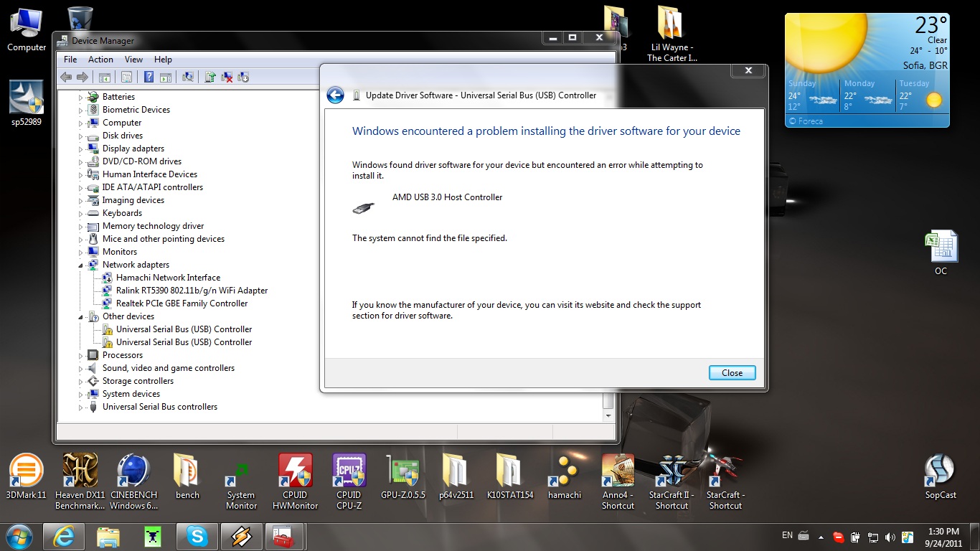
Task: Click the StarCraft II shortcut icon
Action: pyautogui.click(x=672, y=481)
